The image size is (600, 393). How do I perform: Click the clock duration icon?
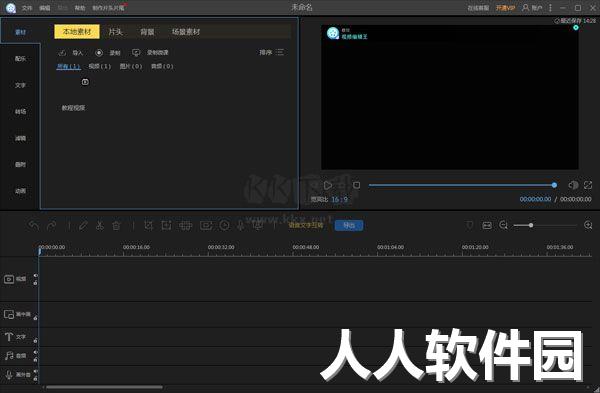coord(225,225)
